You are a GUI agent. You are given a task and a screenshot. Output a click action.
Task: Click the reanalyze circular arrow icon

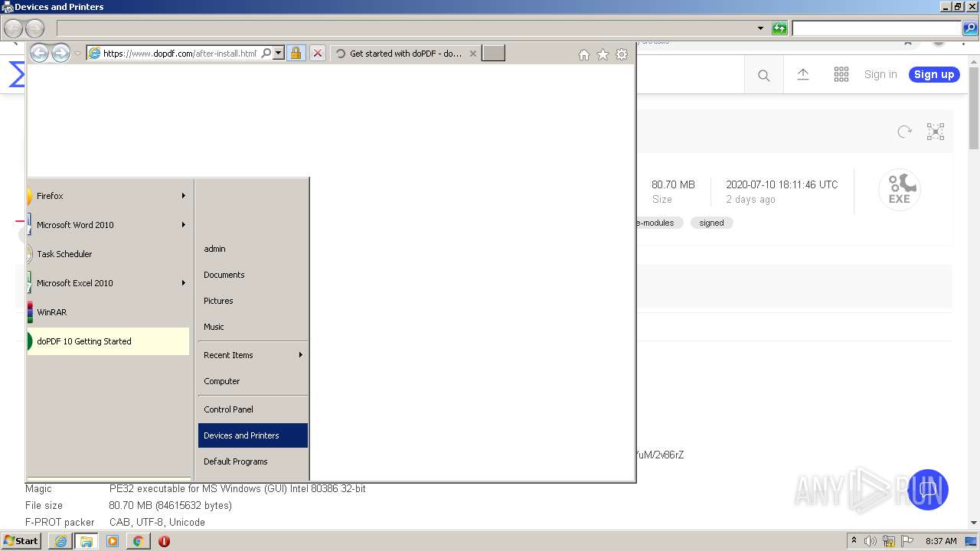coord(905,132)
